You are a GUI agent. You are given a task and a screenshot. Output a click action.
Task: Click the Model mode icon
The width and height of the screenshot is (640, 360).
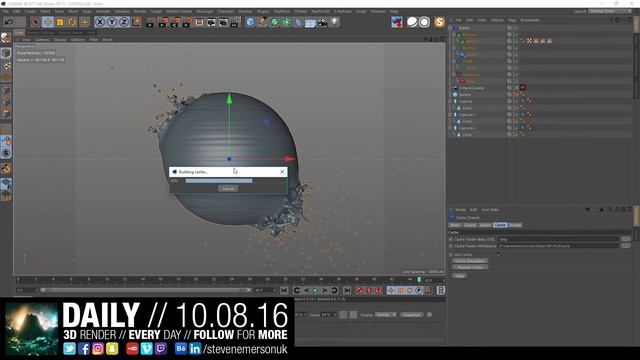coord(6,53)
